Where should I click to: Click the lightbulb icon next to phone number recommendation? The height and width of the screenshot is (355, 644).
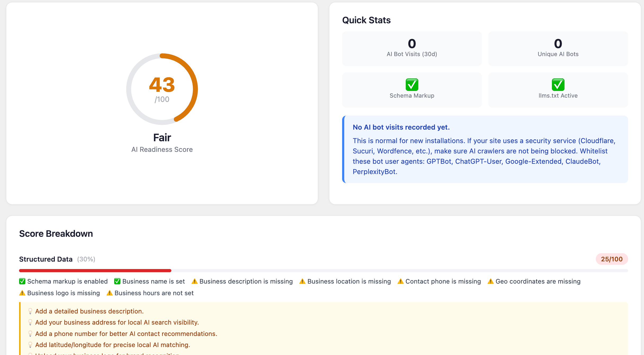pyautogui.click(x=30, y=334)
